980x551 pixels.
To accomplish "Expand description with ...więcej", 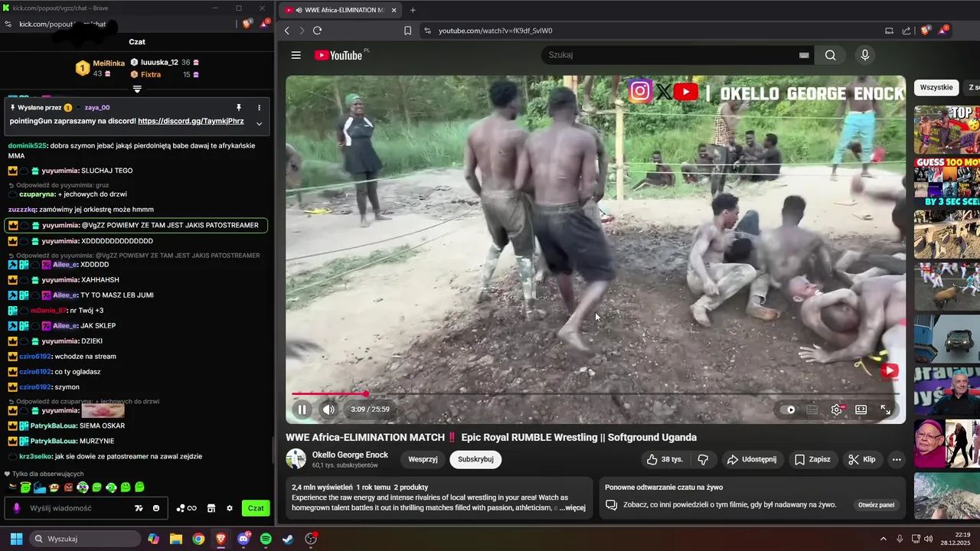I will point(572,507).
